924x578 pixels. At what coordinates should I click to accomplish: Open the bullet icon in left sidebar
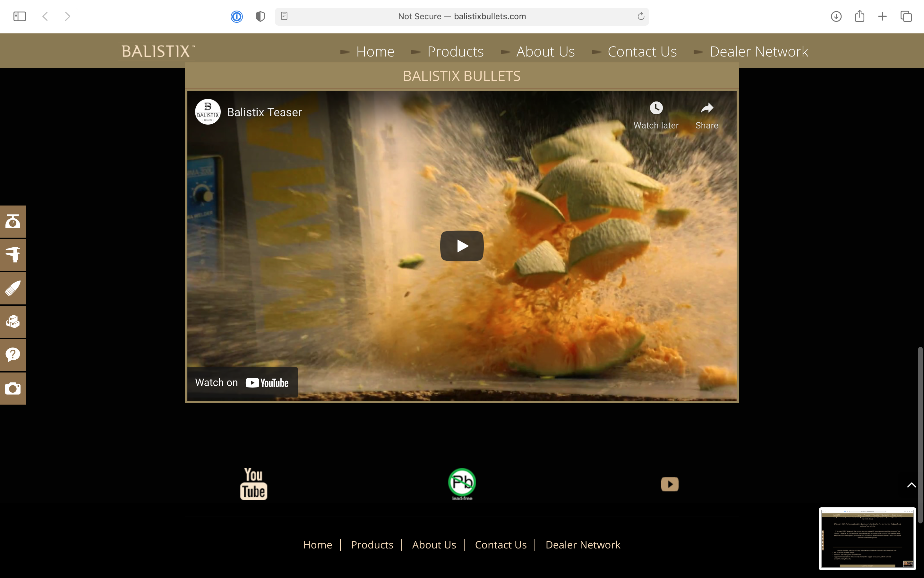[x=13, y=288]
